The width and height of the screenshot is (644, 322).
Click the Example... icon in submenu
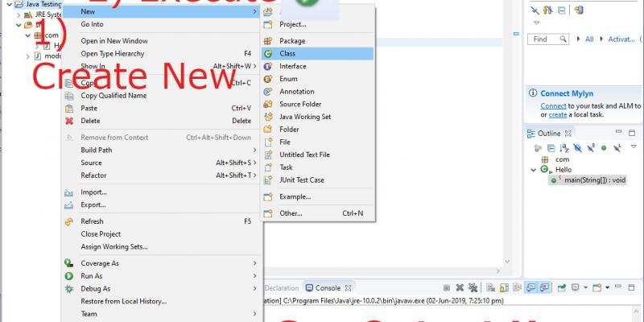268,196
